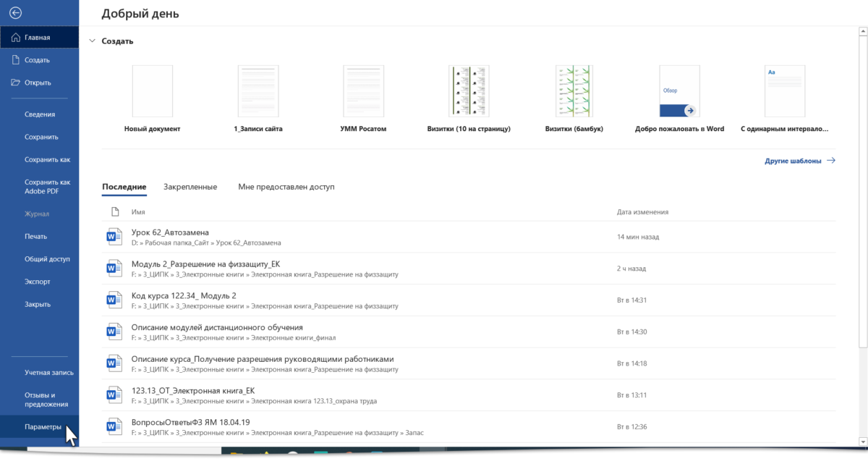Click the Главная home icon
The width and height of the screenshot is (868, 464).
(x=15, y=38)
